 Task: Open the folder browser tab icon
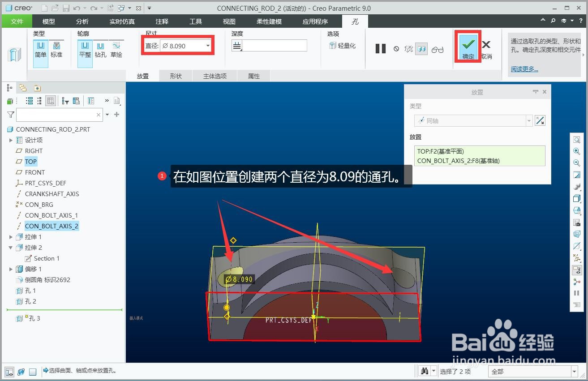click(23, 88)
